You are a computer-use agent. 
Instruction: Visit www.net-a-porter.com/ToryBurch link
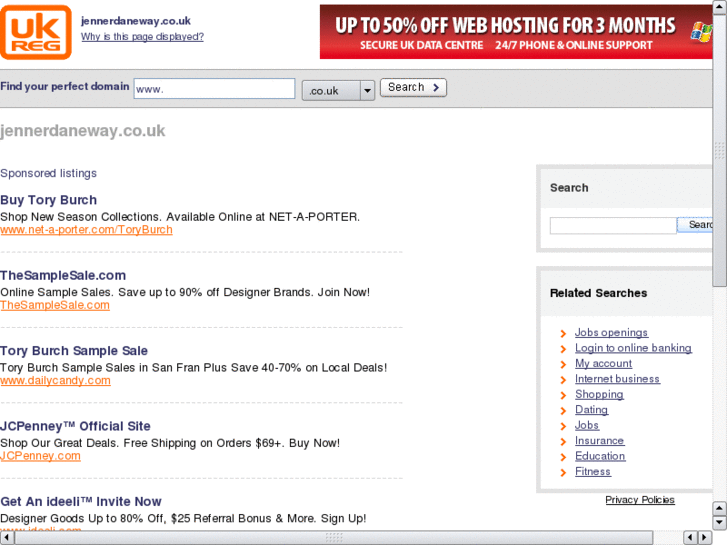click(86, 230)
